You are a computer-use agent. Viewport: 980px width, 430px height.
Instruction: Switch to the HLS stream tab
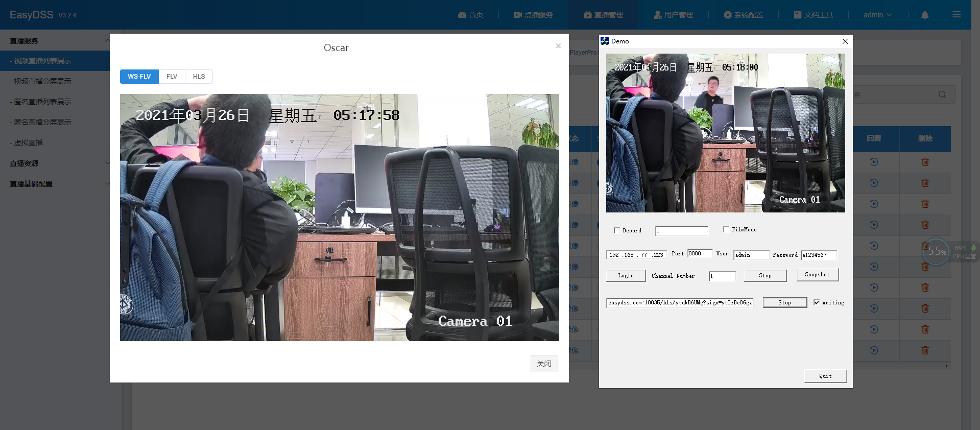[199, 77]
